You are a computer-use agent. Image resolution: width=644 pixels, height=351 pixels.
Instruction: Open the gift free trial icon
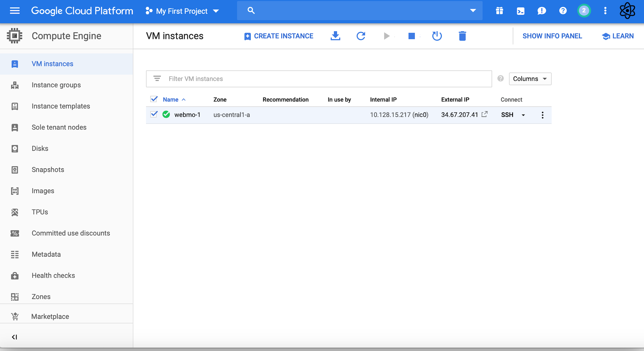499,11
